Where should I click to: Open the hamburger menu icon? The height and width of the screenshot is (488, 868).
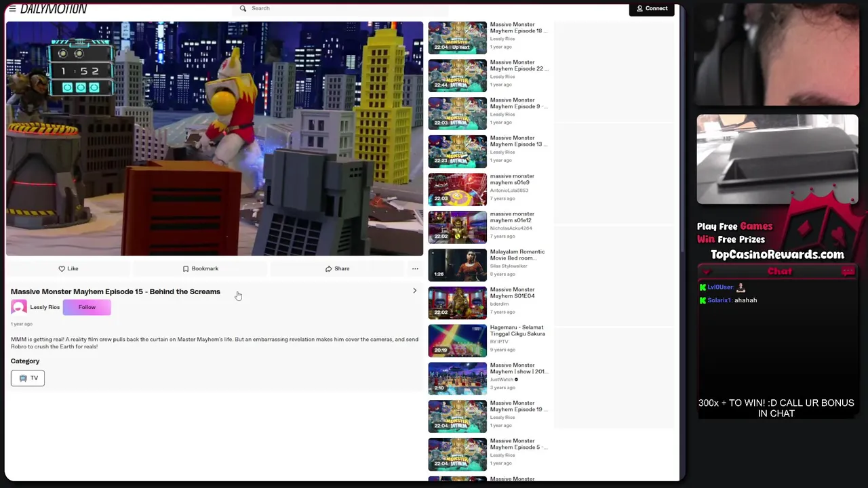[12, 9]
